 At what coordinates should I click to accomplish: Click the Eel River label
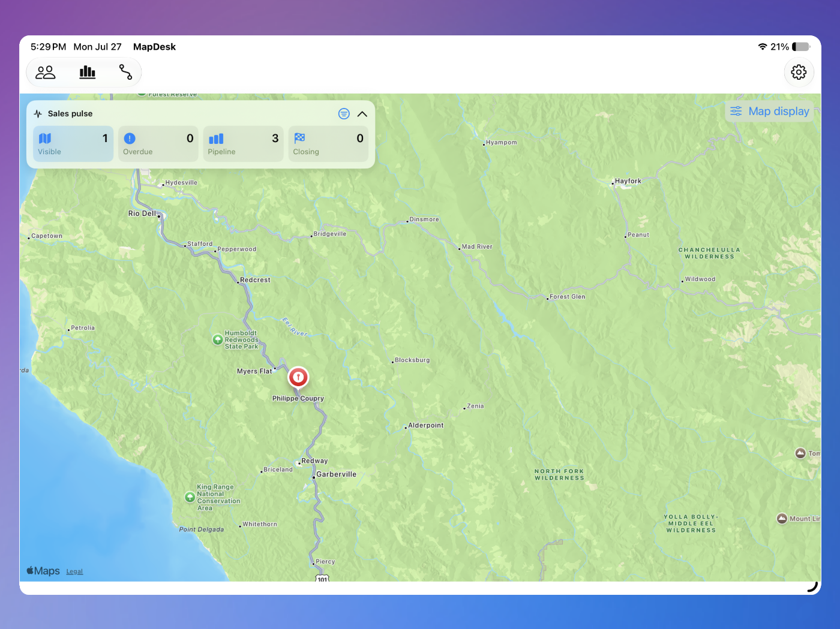(x=295, y=327)
